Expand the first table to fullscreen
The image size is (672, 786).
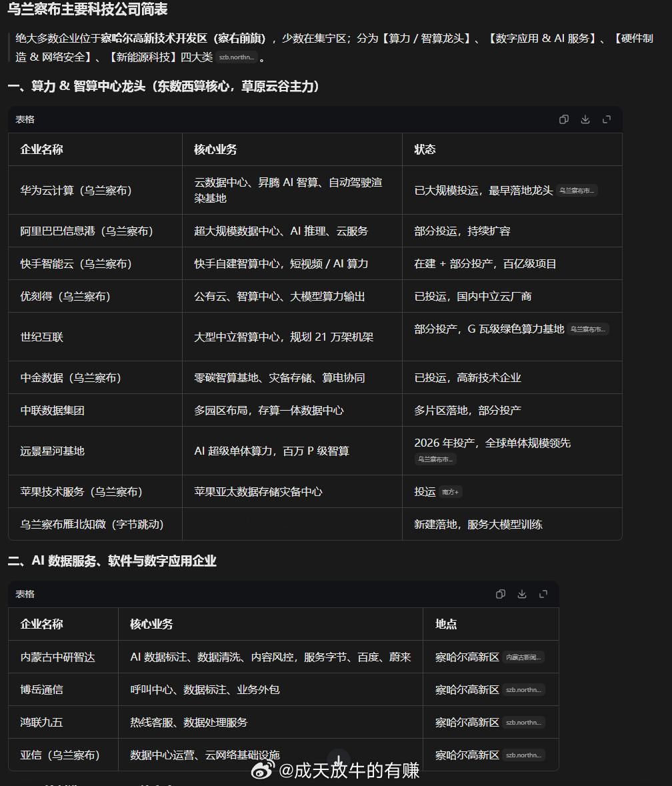point(607,119)
